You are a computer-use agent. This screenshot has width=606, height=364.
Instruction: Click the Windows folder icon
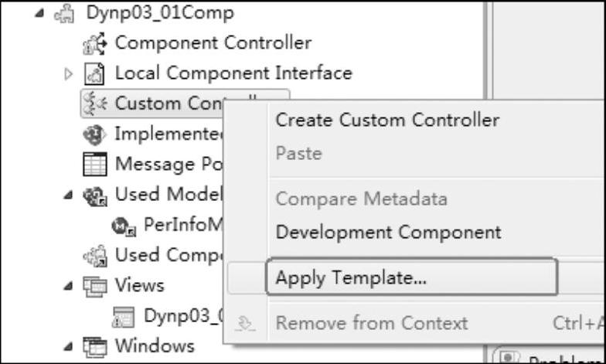click(x=94, y=346)
